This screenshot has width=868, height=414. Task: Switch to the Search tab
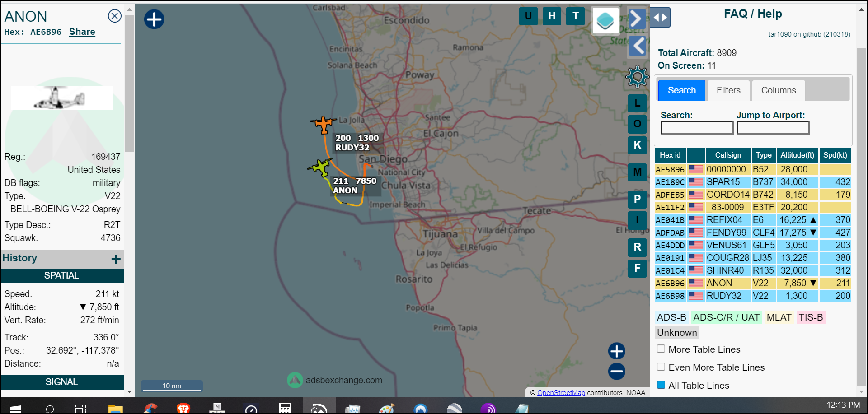click(682, 90)
